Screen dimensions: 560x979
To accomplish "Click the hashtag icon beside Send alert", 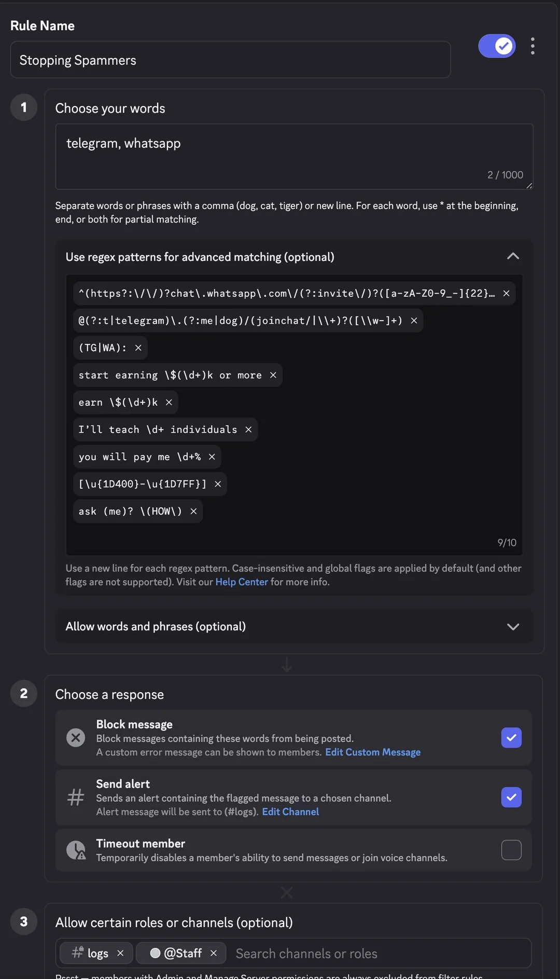I will pos(76,797).
